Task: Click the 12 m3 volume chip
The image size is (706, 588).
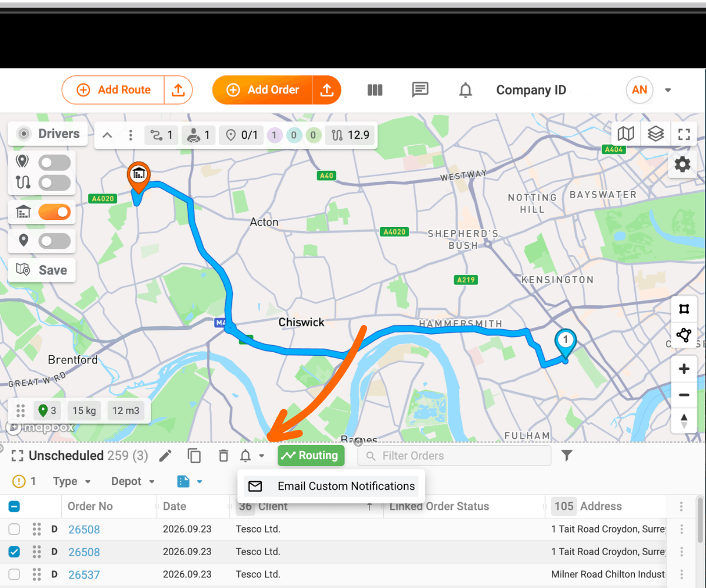Action: 126,410
